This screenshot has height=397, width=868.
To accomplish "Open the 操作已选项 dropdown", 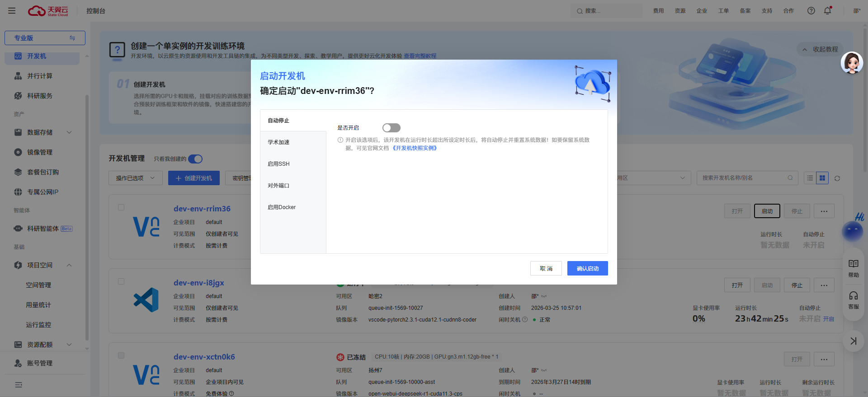I will 135,178.
